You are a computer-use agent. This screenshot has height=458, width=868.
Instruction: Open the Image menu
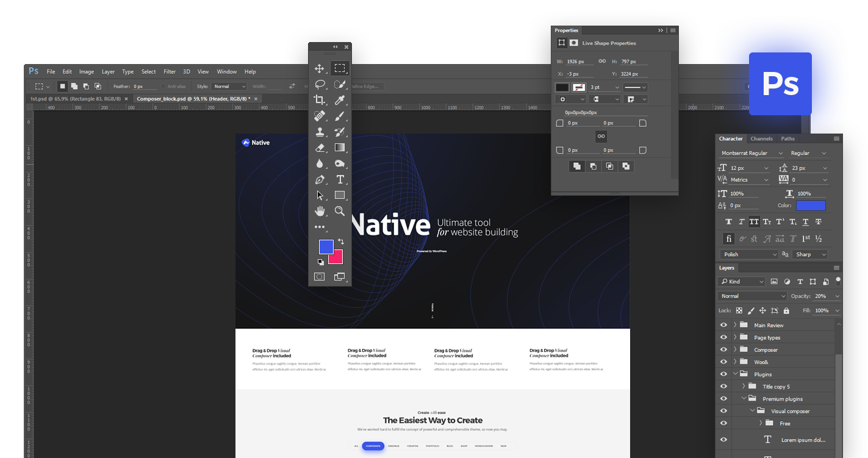tap(87, 71)
